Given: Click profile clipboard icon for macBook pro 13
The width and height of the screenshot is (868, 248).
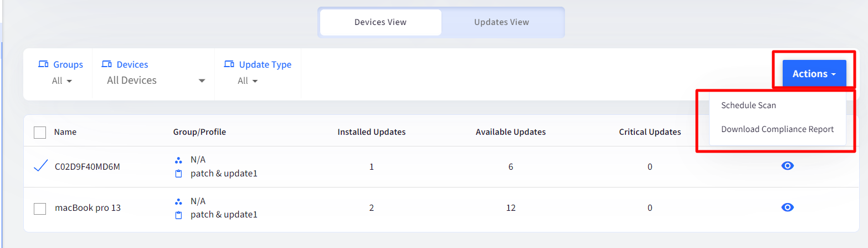Looking at the screenshot, I should coord(178,215).
